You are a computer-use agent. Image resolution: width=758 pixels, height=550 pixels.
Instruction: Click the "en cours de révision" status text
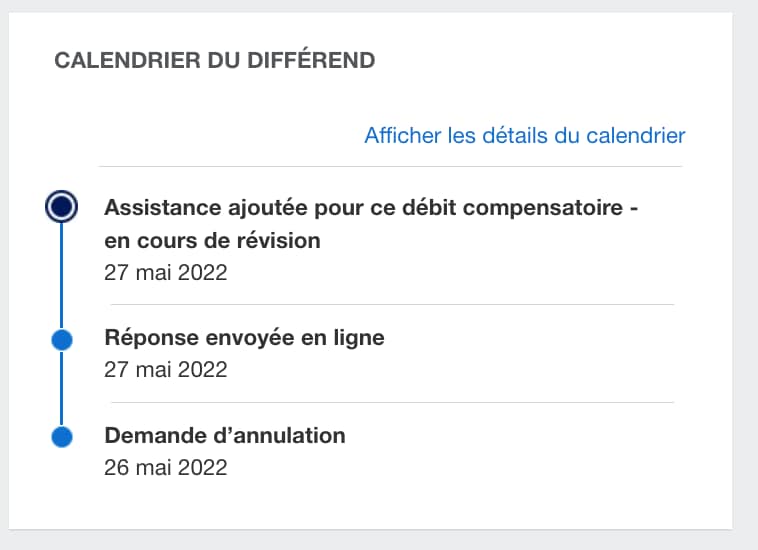(212, 241)
